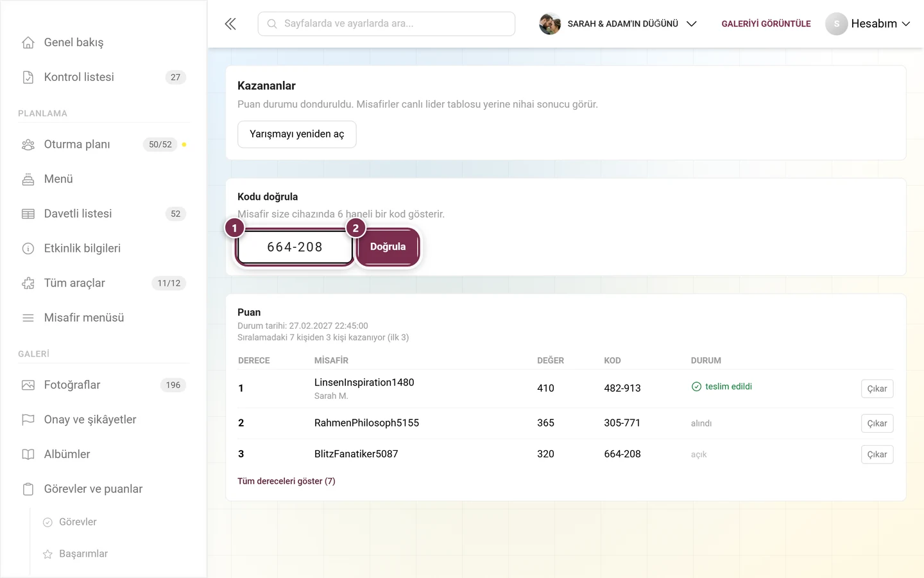The image size is (924, 578).
Task: Click Tüm dereceleri göster (7) link
Action: [286, 481]
